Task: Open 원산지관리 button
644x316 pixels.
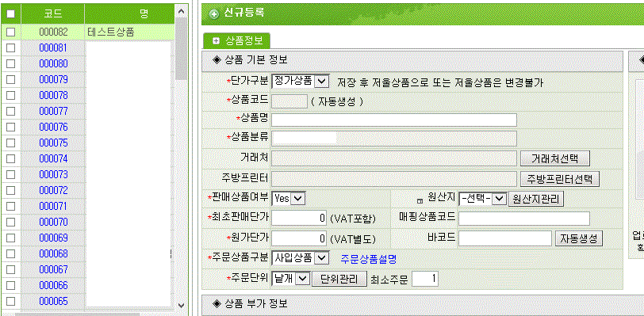Action: 536,199
